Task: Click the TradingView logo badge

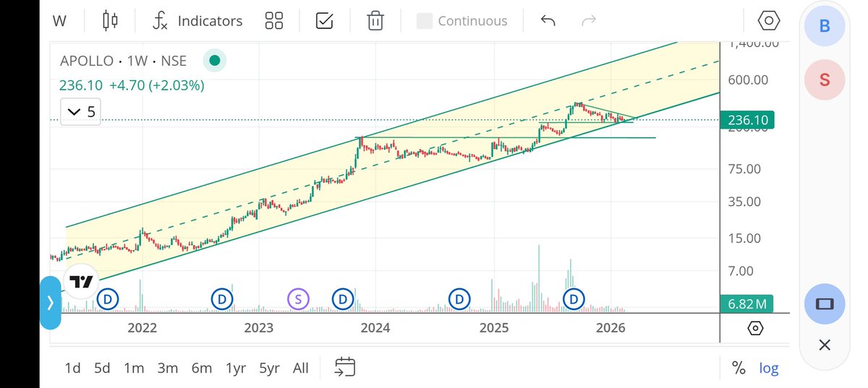Action: [x=80, y=281]
